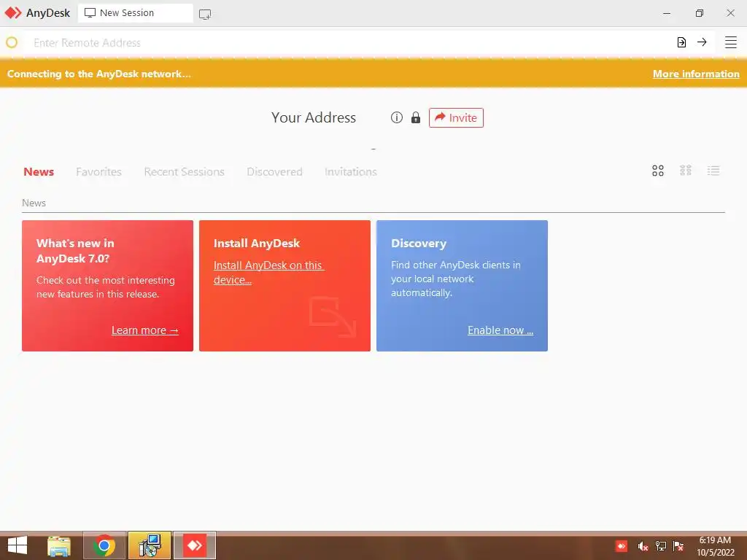The width and height of the screenshot is (747, 560).
Task: Click the AnyDesk taskbar button
Action: pyautogui.click(x=195, y=545)
